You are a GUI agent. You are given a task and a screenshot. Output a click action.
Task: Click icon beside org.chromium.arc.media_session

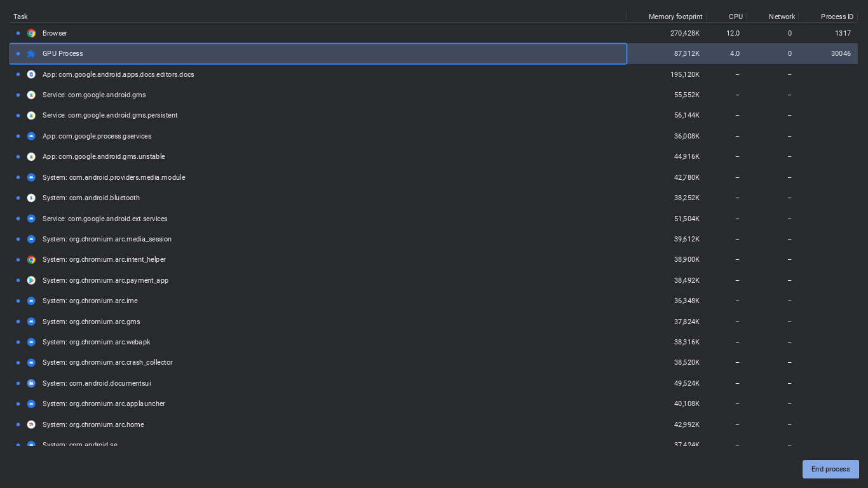31,239
